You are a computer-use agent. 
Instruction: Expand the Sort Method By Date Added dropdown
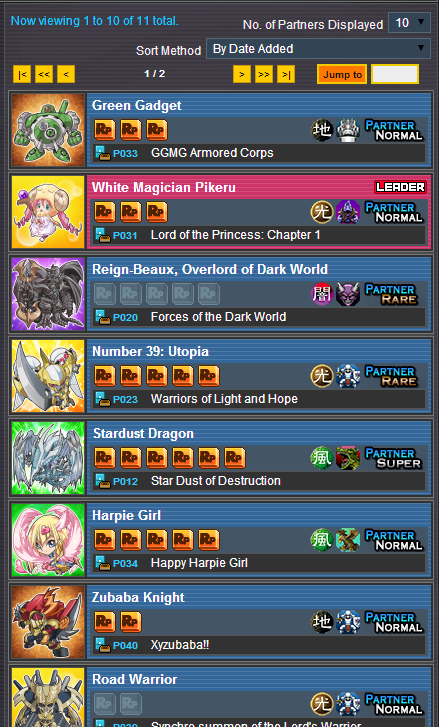coord(318,49)
